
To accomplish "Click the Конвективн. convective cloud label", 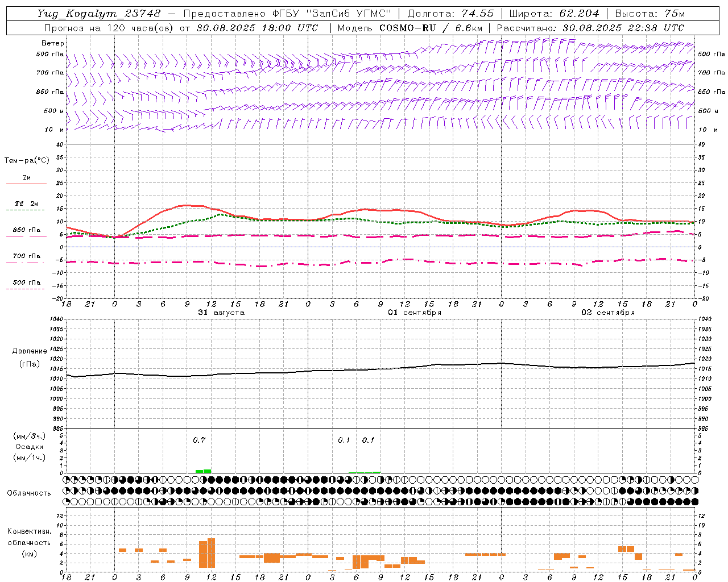I will click(29, 531).
